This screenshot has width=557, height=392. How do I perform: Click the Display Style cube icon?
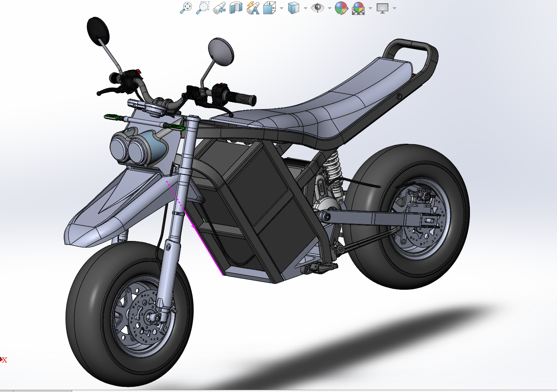click(293, 8)
